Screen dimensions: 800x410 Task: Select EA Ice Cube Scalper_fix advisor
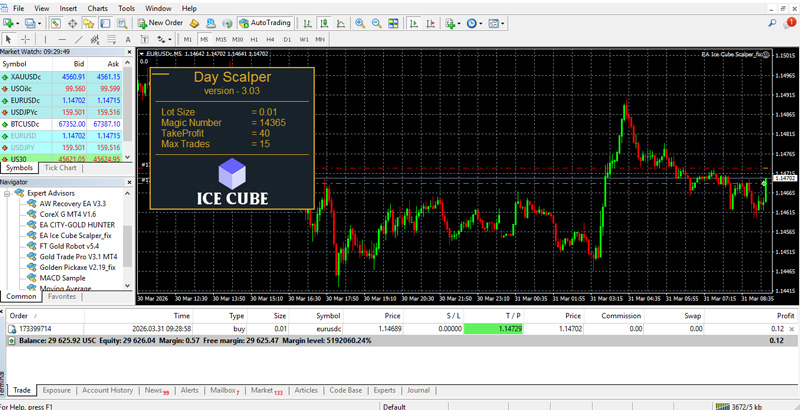76,235
